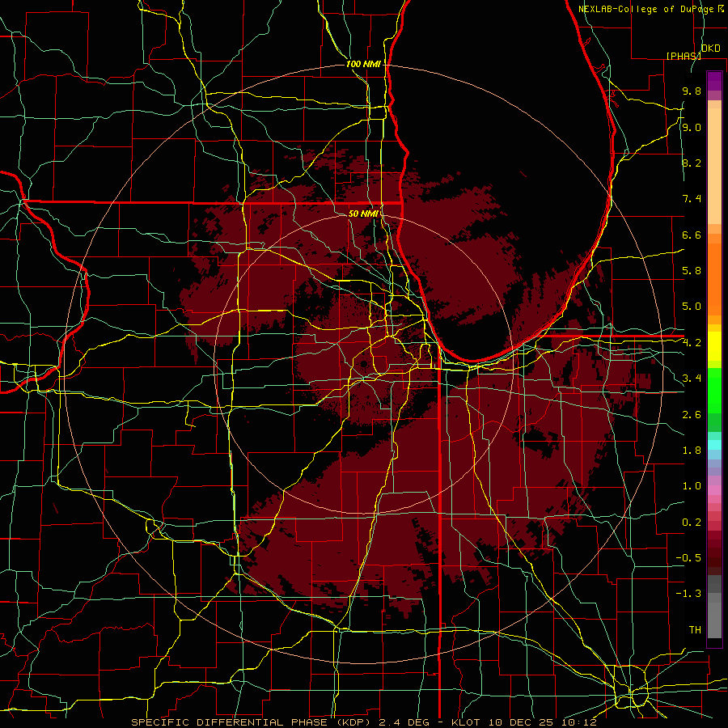Click the 2.6 value on the scale

(x=692, y=415)
